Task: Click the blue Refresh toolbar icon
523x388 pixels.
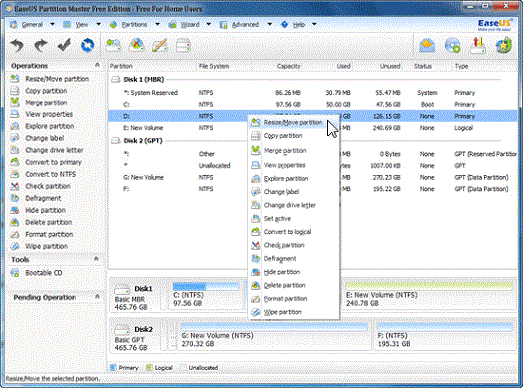Action: pos(87,45)
